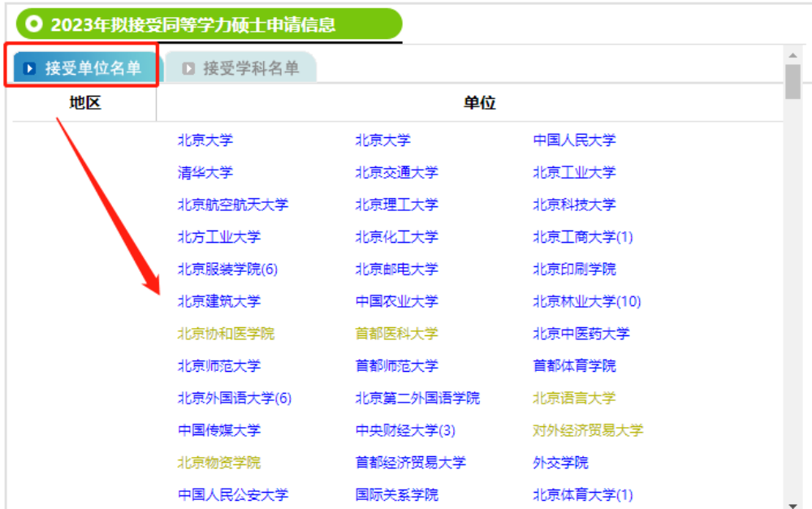
Task: Click the 单位 column header
Action: coord(480,102)
